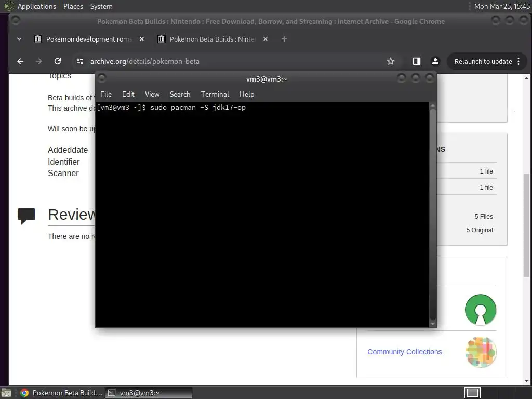
Task: Click the 'Scanner' metadata label
Action: tap(63, 174)
